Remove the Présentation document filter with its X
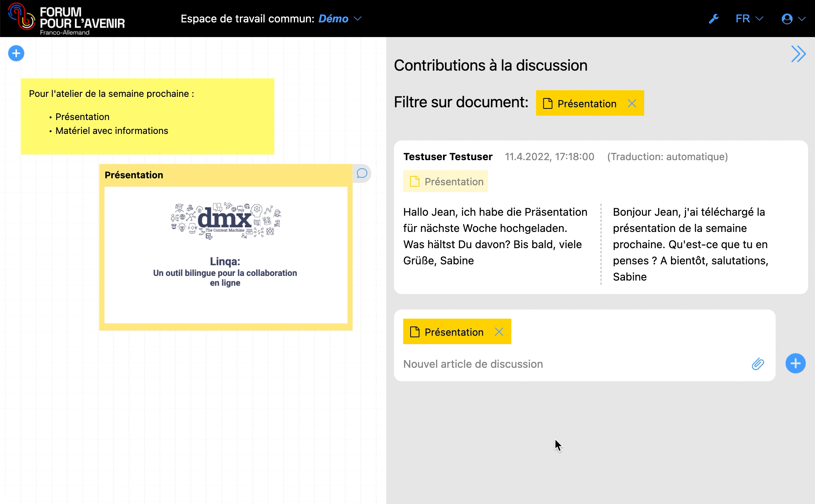Screen dimensions: 815x504 pyautogui.click(x=632, y=103)
